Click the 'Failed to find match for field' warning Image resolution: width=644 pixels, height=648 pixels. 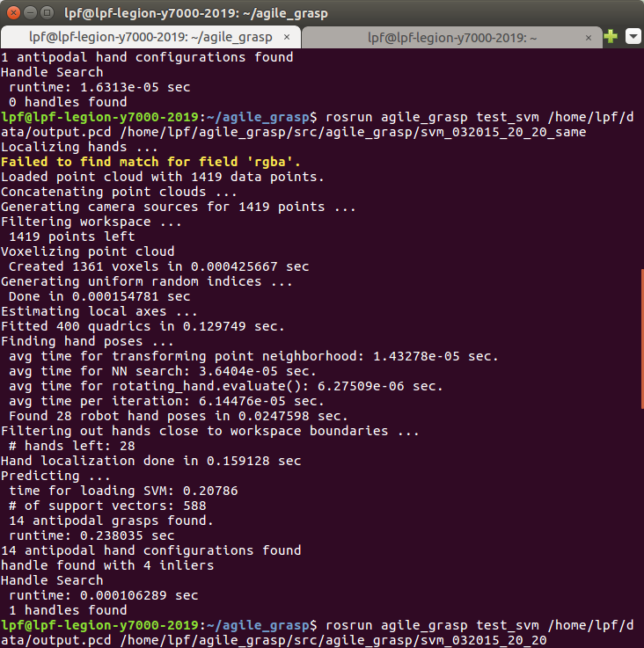[x=150, y=162]
